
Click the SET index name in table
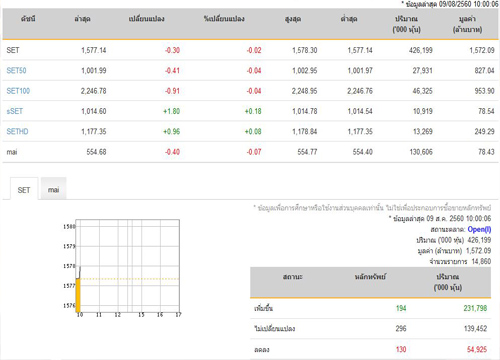(x=13, y=50)
